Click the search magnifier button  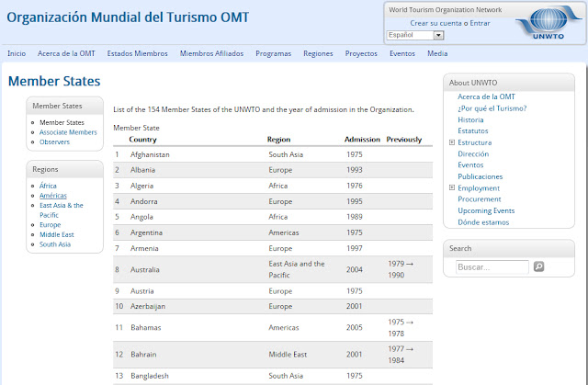539,266
